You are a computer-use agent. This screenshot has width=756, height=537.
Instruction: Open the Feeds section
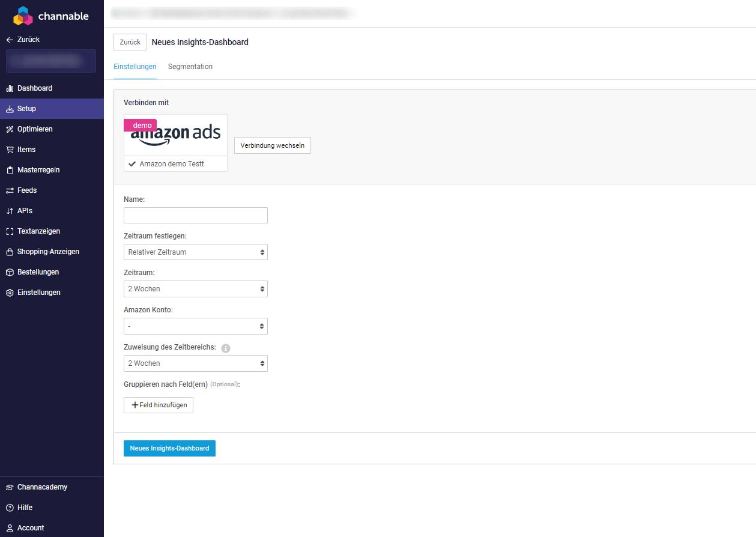click(52, 190)
